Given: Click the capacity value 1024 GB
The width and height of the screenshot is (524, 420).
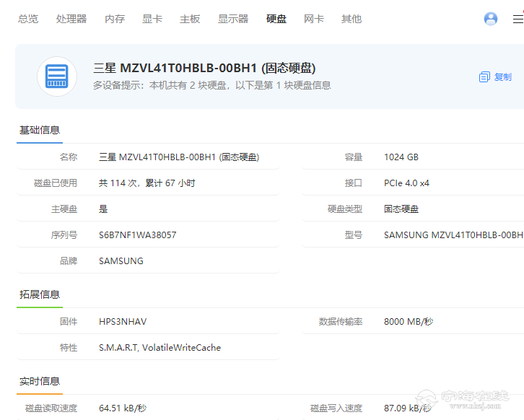Looking at the screenshot, I should pos(401,157).
